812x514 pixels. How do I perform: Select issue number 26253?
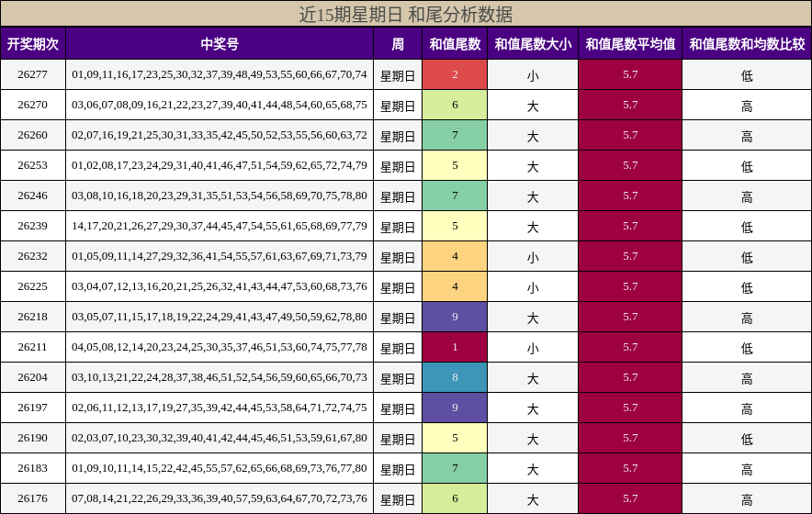coord(33,165)
